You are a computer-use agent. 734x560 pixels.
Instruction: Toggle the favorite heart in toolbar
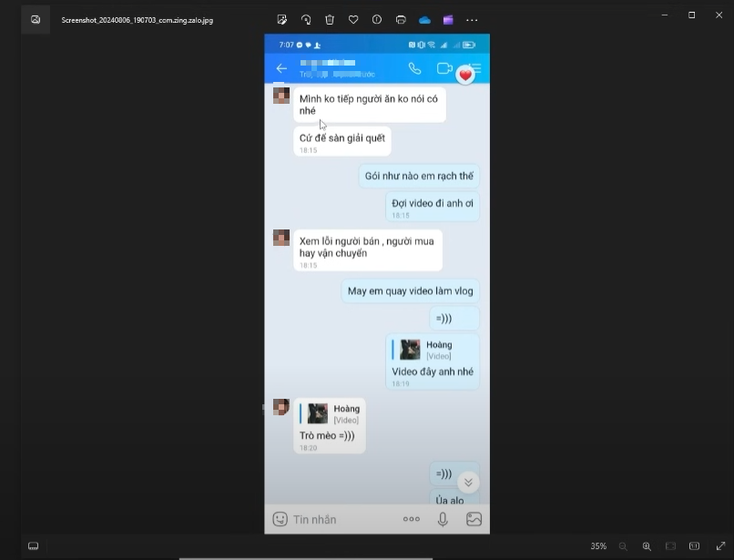(x=353, y=19)
